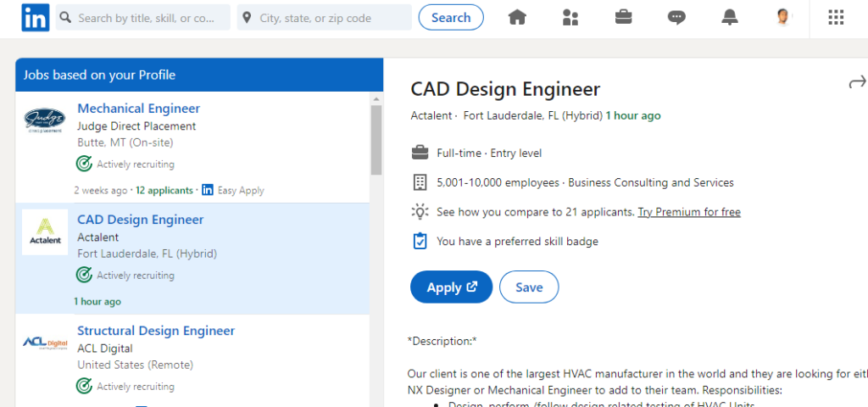Click the Search button
This screenshot has height=407, width=868.
[451, 17]
